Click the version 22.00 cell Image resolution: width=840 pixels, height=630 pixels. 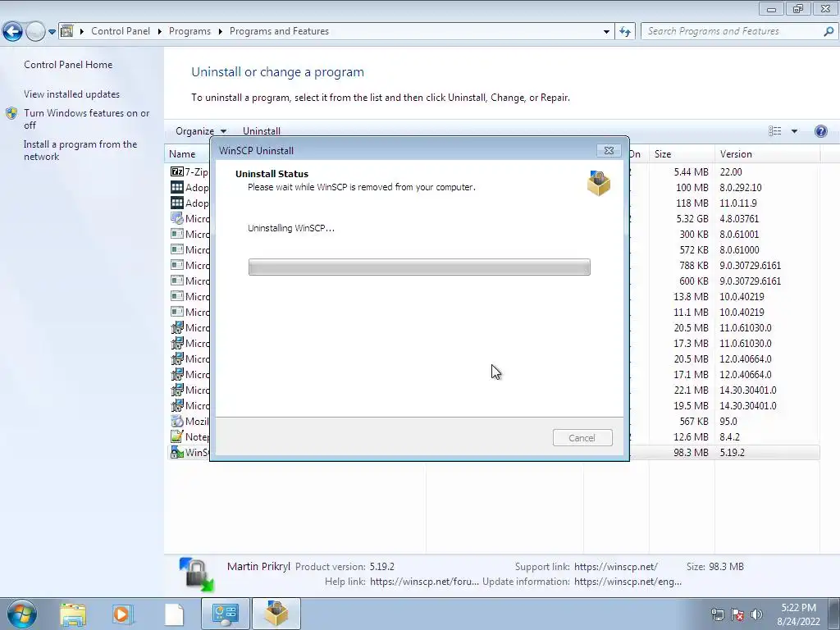[731, 171]
